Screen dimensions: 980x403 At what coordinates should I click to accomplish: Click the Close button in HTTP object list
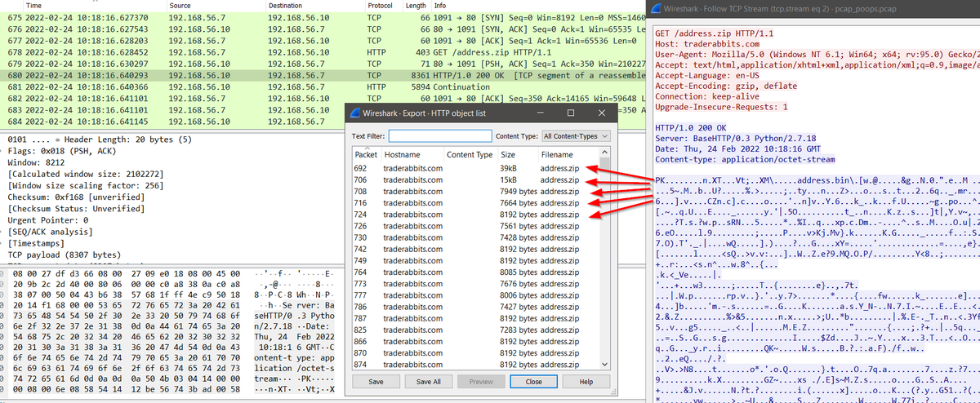533,381
